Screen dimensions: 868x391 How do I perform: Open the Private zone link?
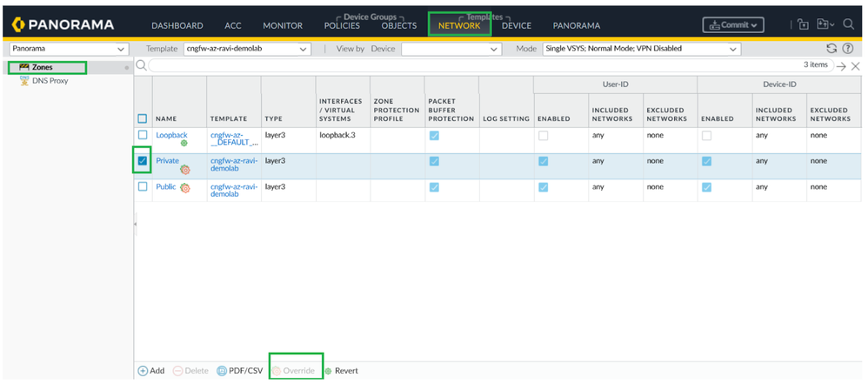166,160
